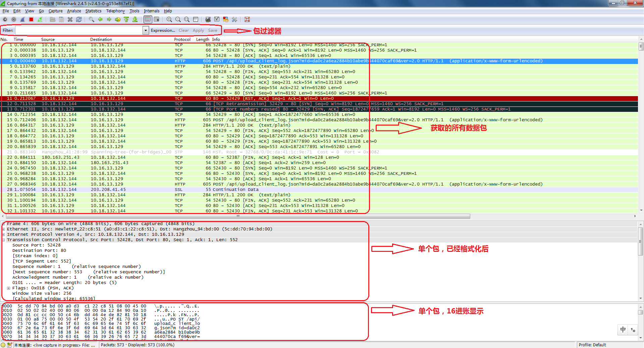Click Profile: Default in status bar
644x348 pixels.
point(592,345)
